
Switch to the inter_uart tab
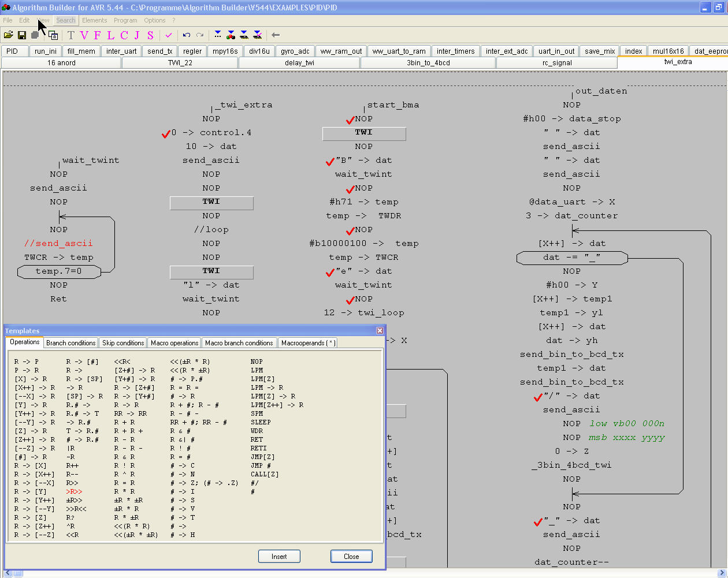(121, 51)
